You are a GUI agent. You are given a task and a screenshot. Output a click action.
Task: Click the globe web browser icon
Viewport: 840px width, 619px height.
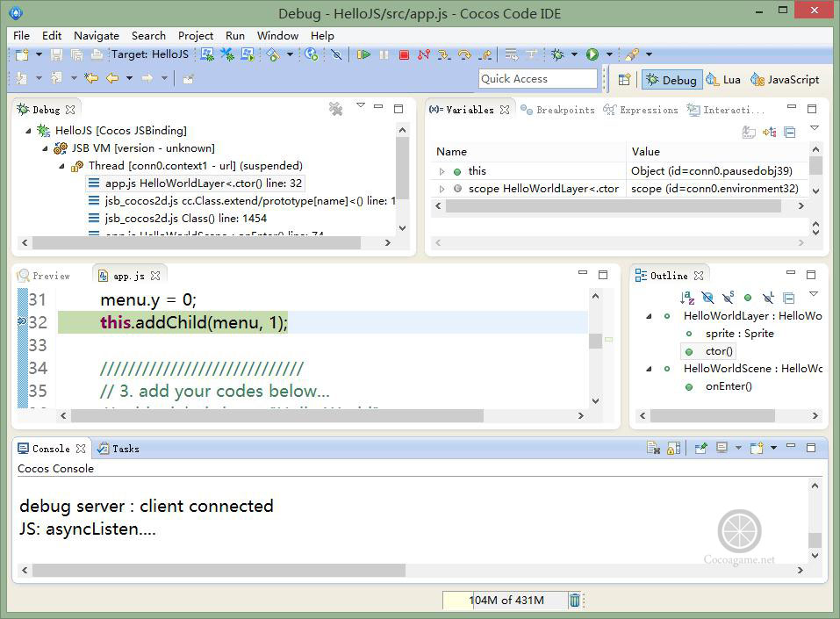[312, 54]
